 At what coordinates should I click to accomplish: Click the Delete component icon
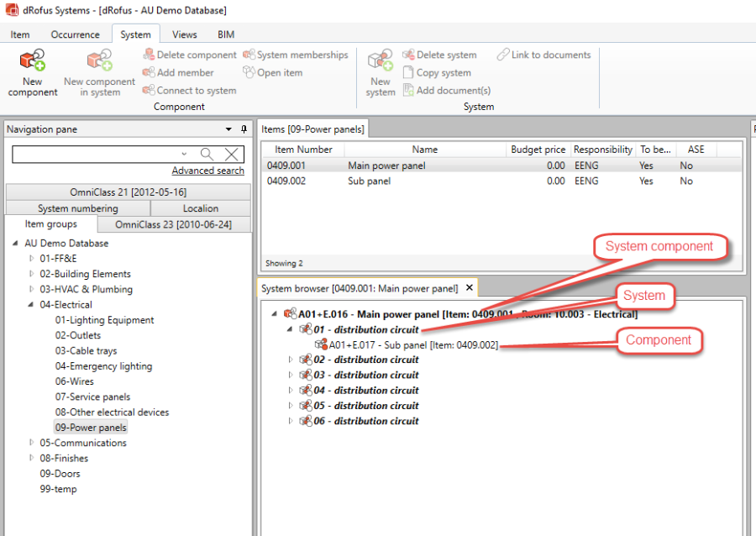point(149,55)
